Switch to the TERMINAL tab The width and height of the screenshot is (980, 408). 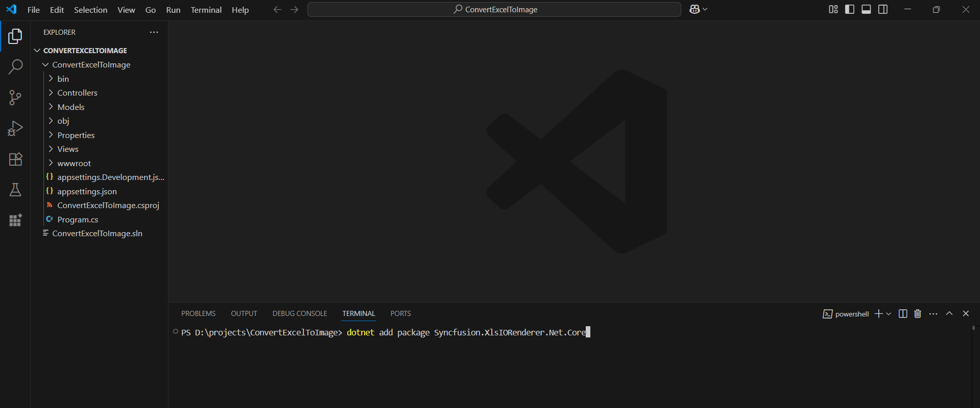pyautogui.click(x=358, y=314)
